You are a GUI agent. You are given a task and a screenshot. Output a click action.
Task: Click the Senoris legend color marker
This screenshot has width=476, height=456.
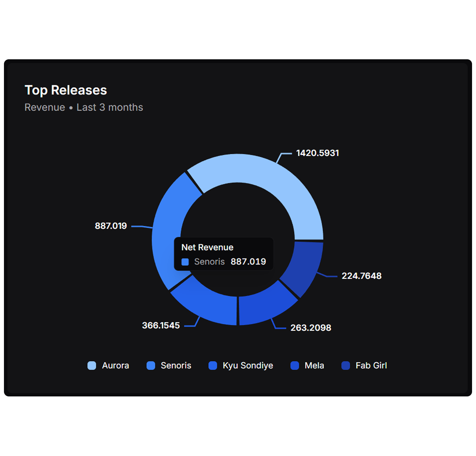pyautogui.click(x=151, y=366)
